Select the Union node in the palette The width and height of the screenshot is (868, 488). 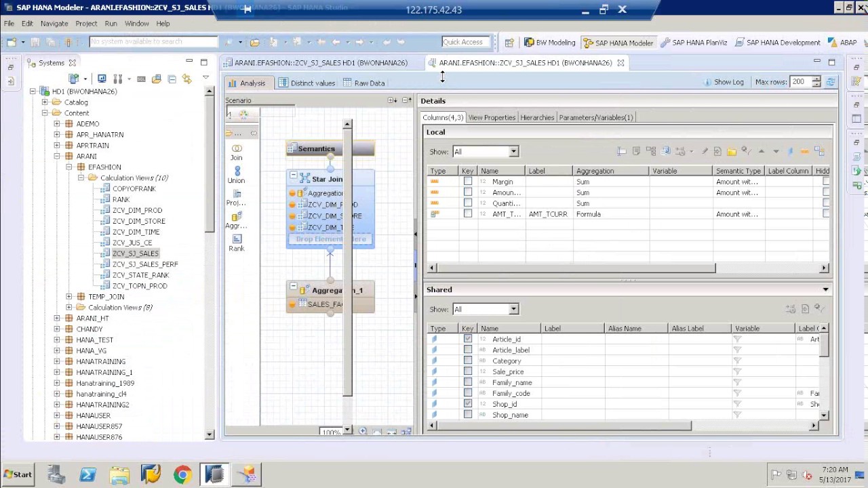pos(237,176)
